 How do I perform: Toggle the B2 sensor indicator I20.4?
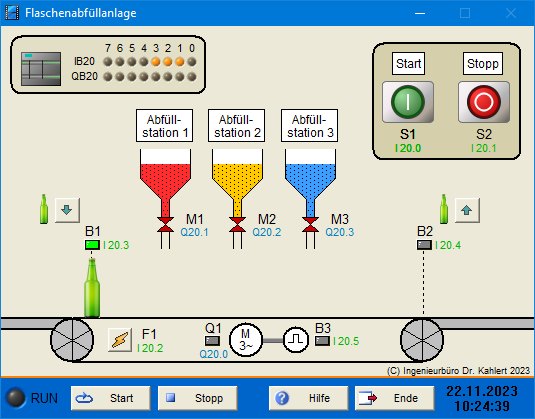pyautogui.click(x=424, y=245)
